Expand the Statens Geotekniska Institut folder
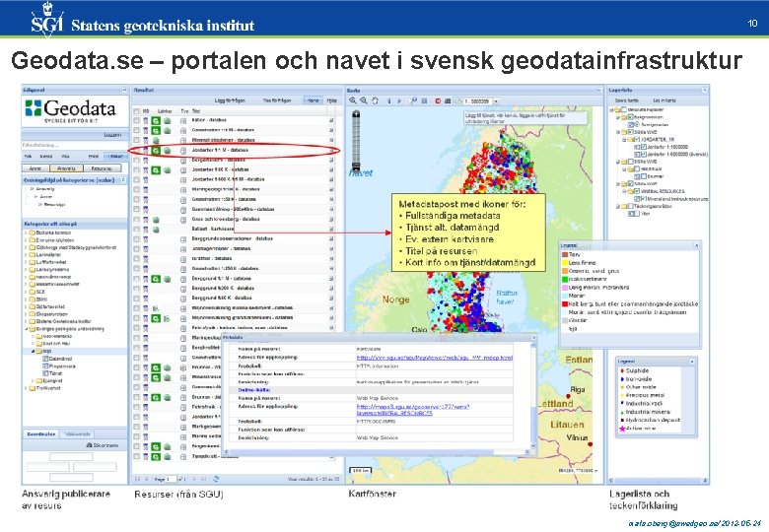 coord(26,321)
